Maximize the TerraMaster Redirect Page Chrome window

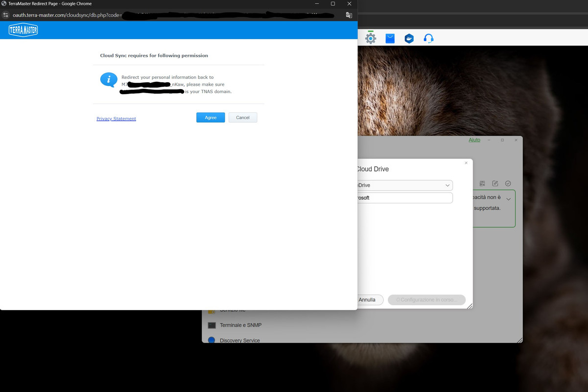coord(333,3)
